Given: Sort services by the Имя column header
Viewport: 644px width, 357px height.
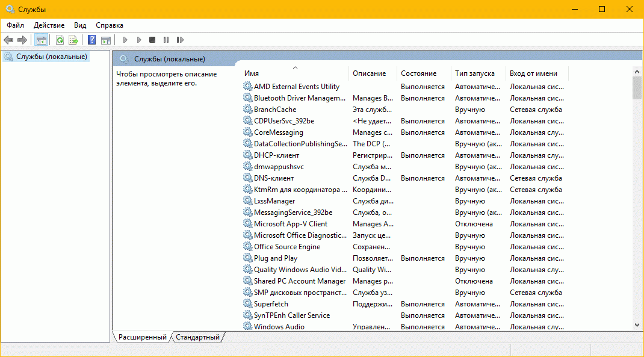Looking at the screenshot, I should (295, 73).
